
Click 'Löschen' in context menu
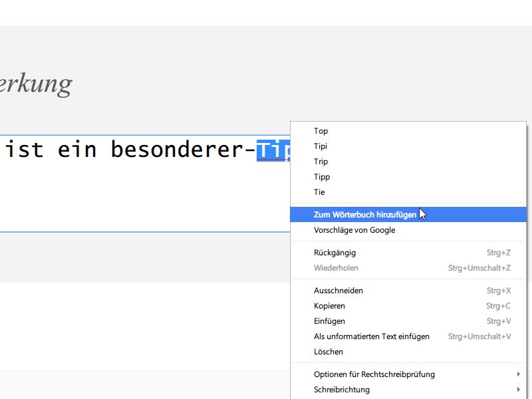tap(408, 352)
